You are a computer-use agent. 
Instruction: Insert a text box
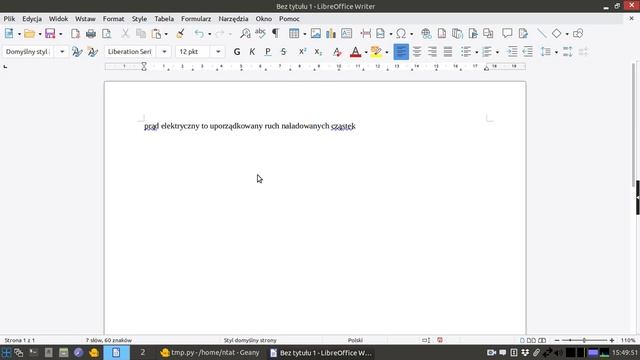(346, 33)
